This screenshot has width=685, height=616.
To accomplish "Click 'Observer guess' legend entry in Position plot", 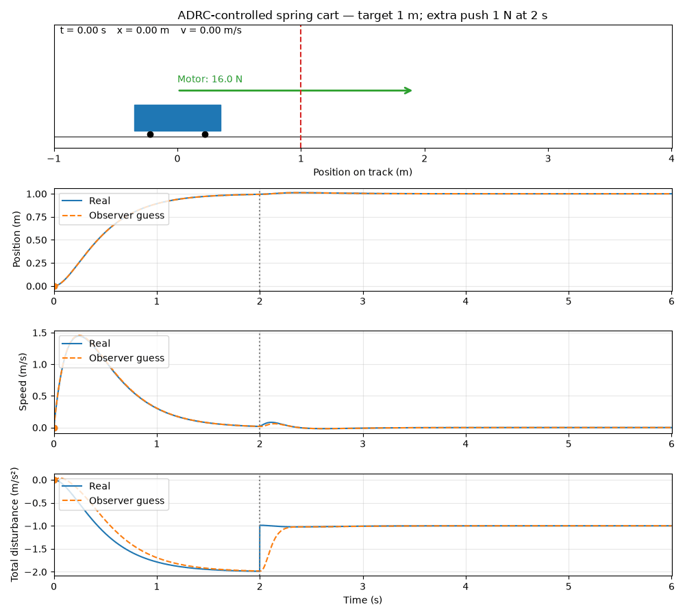I will click(113, 215).
